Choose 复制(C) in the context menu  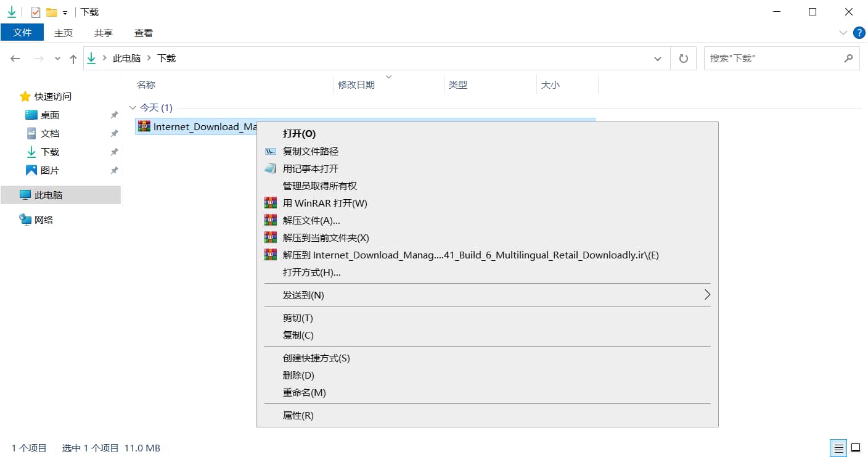pyautogui.click(x=487, y=335)
